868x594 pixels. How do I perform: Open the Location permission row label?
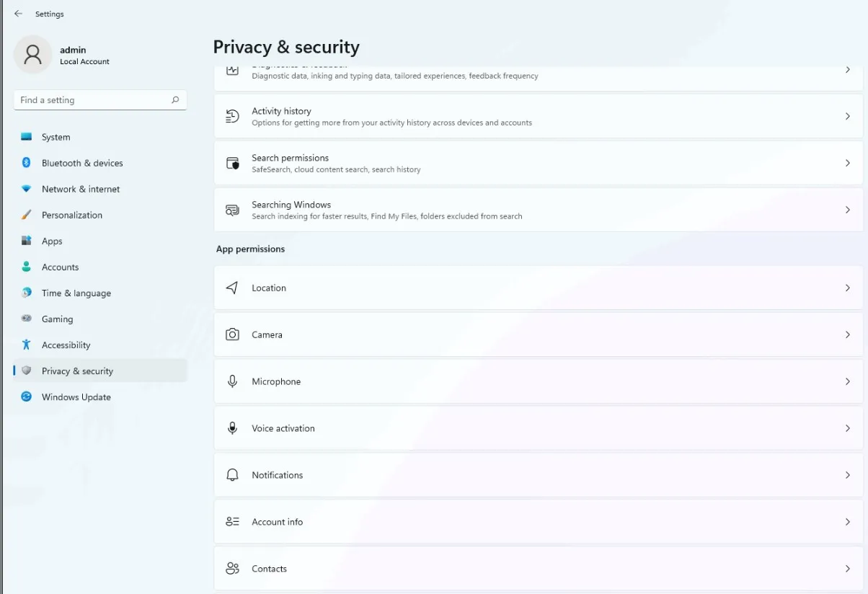pyautogui.click(x=269, y=288)
